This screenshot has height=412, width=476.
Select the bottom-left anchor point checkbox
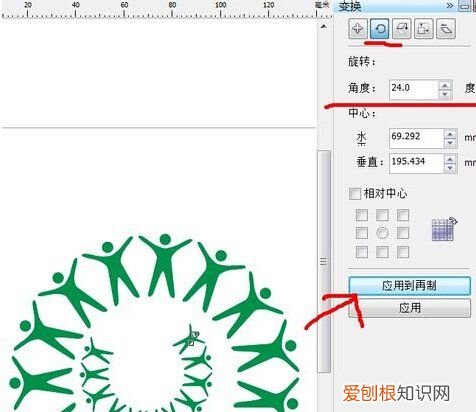(x=362, y=252)
